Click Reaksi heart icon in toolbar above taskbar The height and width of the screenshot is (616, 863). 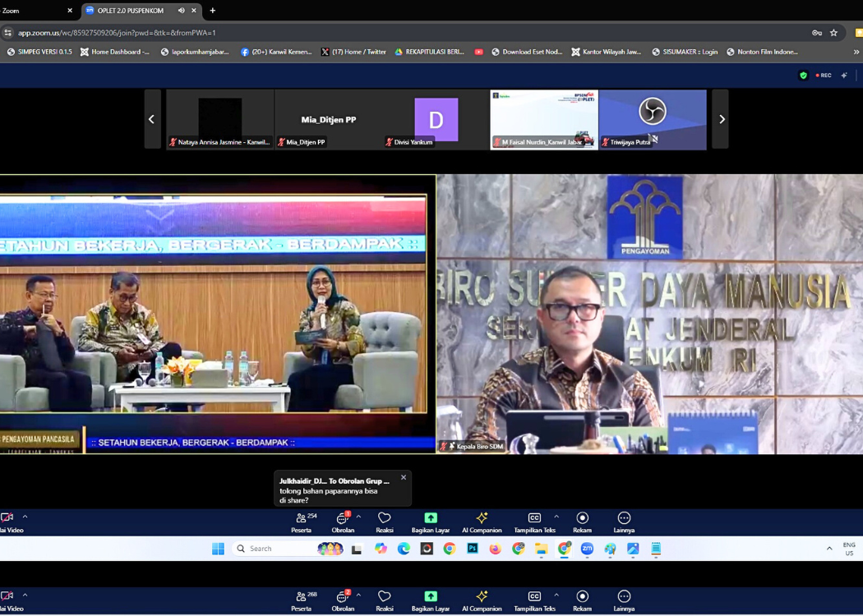pyautogui.click(x=384, y=522)
